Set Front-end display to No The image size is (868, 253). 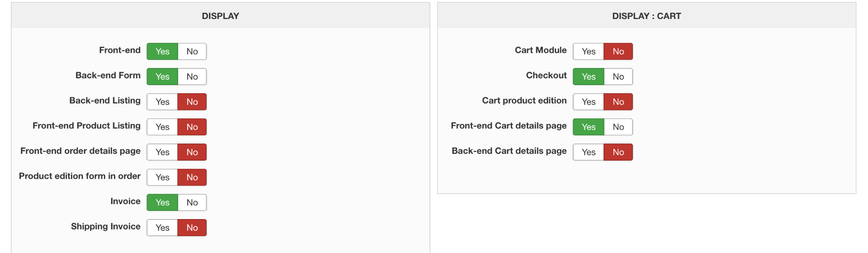pos(192,52)
